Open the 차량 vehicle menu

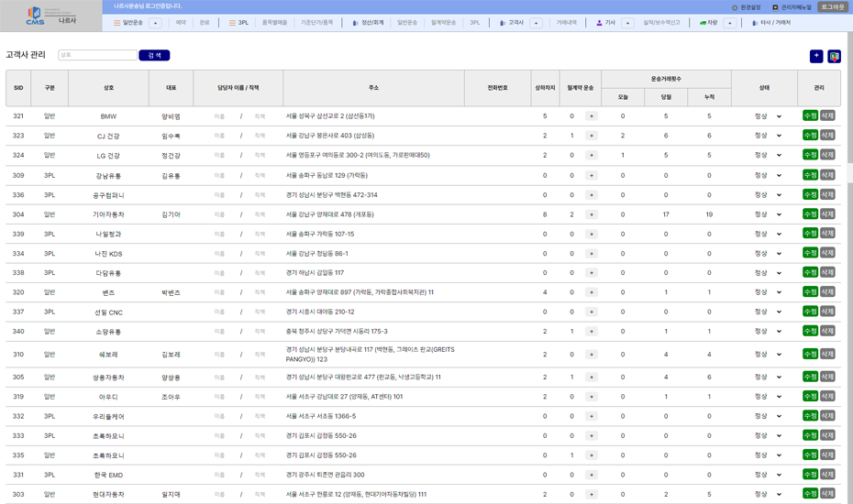[x=708, y=23]
